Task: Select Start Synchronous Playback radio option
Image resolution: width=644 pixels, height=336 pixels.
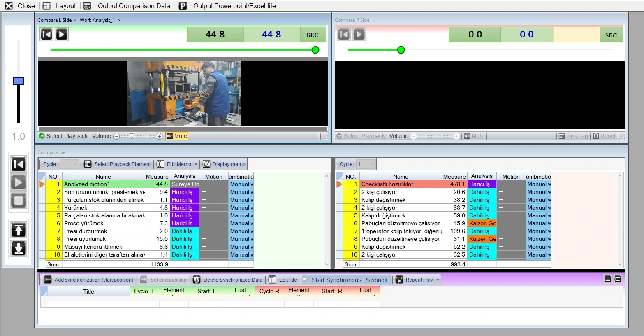Action: pos(305,280)
